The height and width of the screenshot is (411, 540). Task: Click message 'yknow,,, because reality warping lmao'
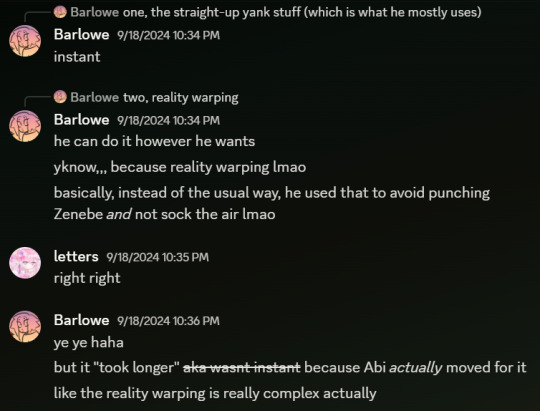[180, 167]
